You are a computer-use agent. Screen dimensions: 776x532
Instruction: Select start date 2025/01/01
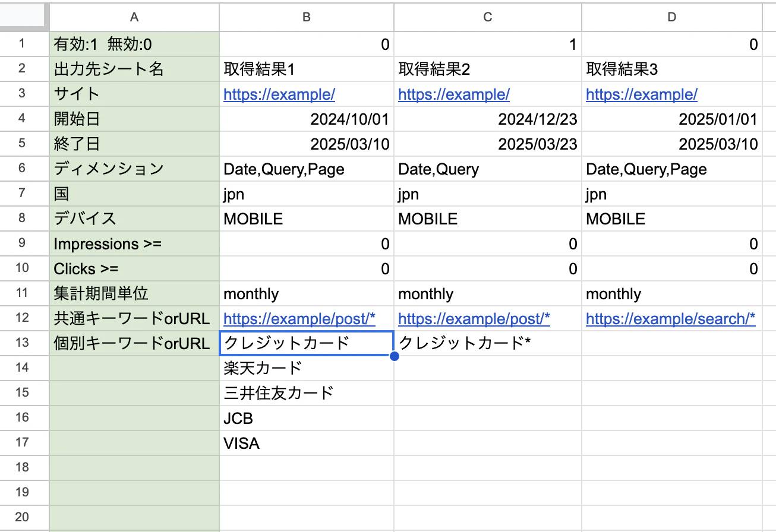click(672, 119)
